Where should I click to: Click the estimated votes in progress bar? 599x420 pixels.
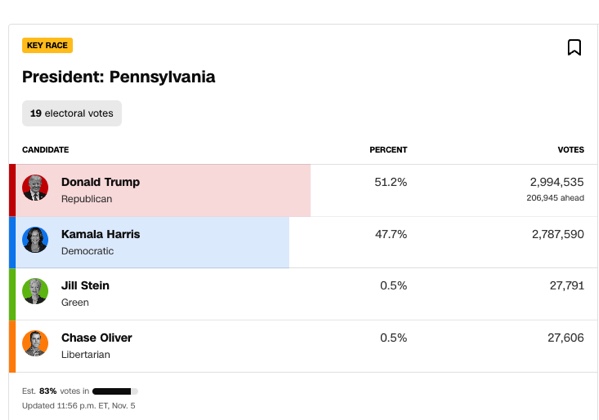pyautogui.click(x=115, y=391)
